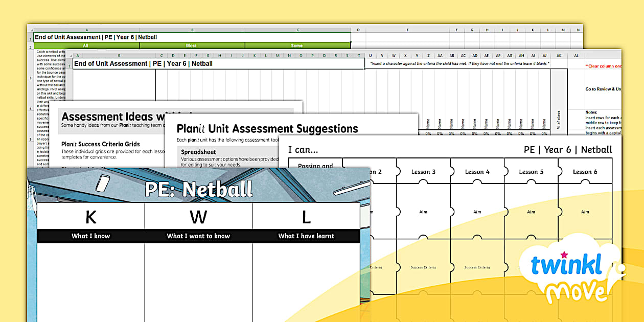Select the green 'Some' header cell

coord(296,45)
